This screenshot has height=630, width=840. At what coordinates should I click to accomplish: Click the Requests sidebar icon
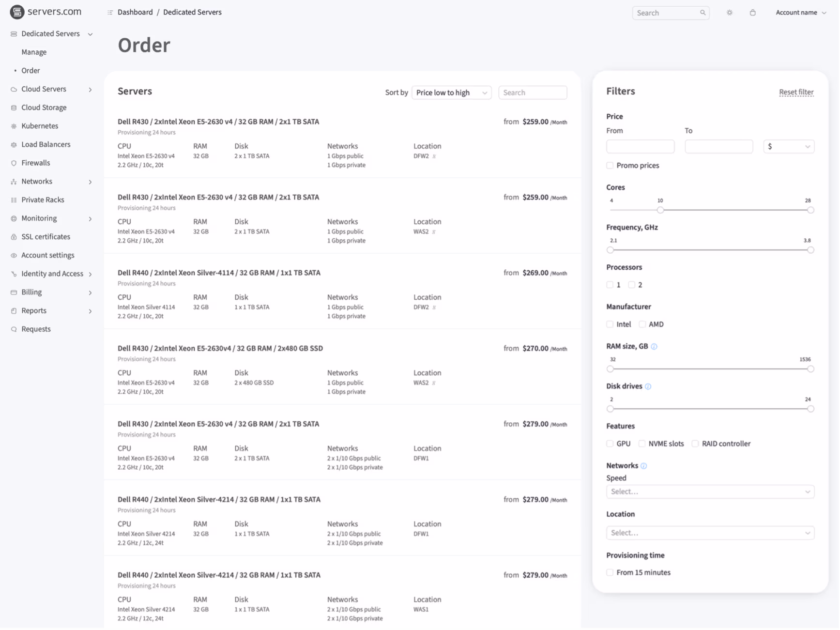pos(14,330)
